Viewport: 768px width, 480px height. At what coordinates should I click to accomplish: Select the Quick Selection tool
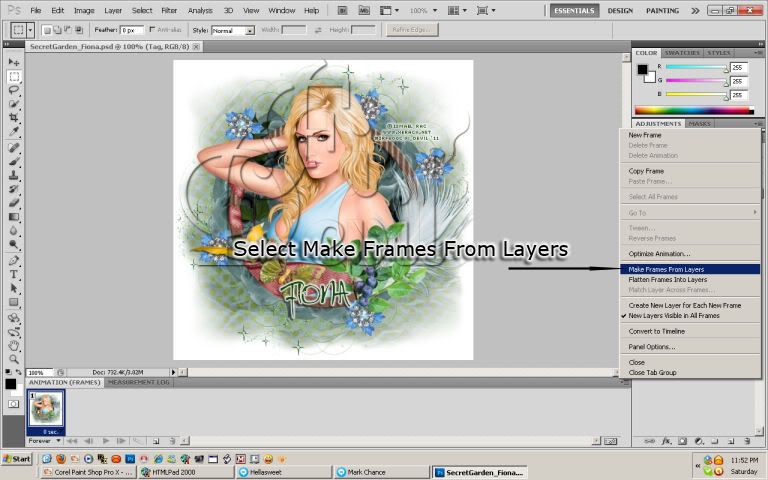(x=14, y=104)
